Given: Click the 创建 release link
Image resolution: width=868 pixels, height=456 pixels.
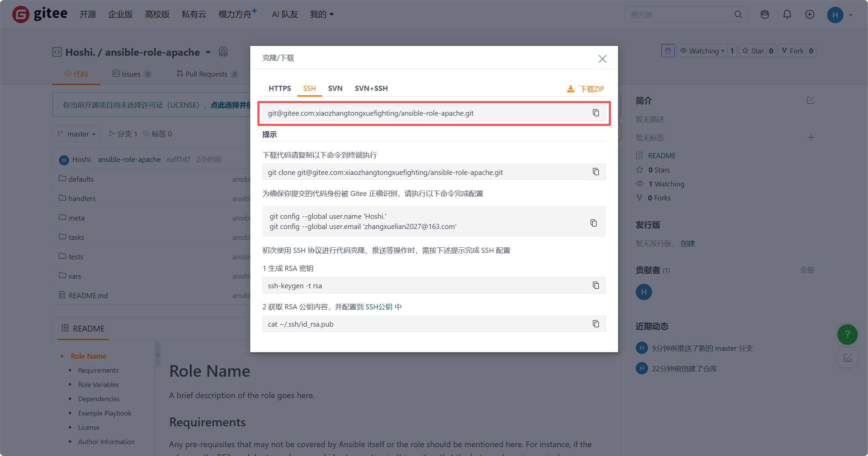Looking at the screenshot, I should click(x=688, y=243).
